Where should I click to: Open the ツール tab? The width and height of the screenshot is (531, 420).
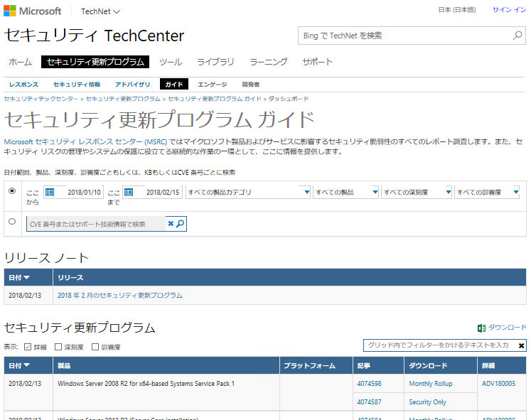pos(171,62)
